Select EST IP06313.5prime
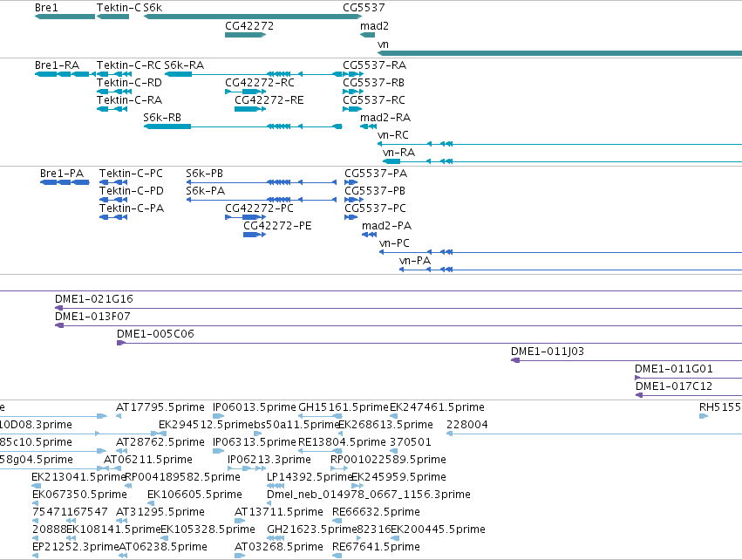The height and width of the screenshot is (560, 742). 218,451
